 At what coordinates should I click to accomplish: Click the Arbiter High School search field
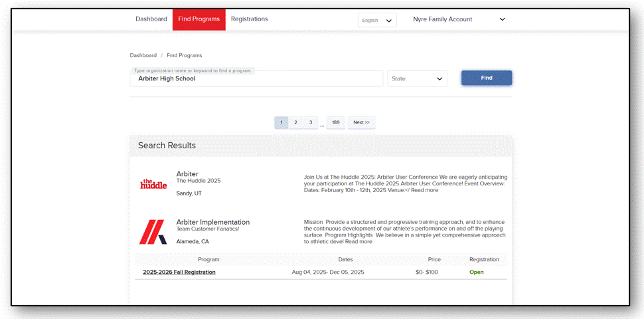256,78
